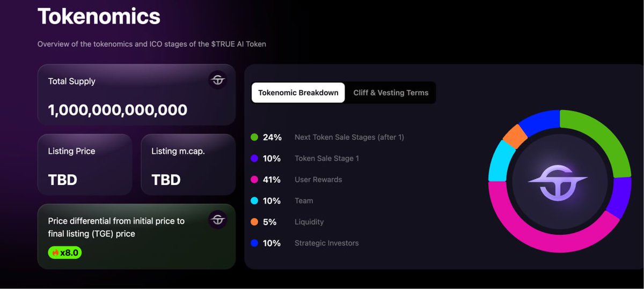Click the x8.0 price multiplier badge
The width and height of the screenshot is (644, 289).
pyautogui.click(x=65, y=253)
